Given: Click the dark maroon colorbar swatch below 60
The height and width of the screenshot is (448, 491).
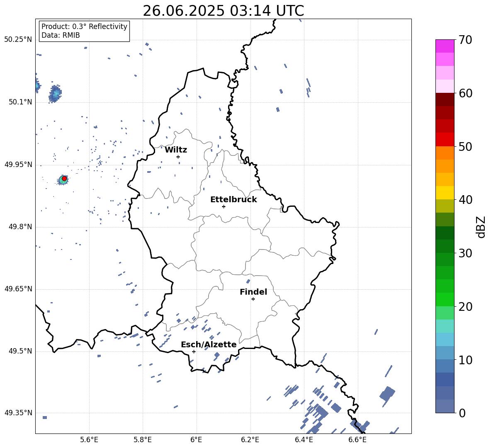Looking at the screenshot, I should (x=445, y=99).
